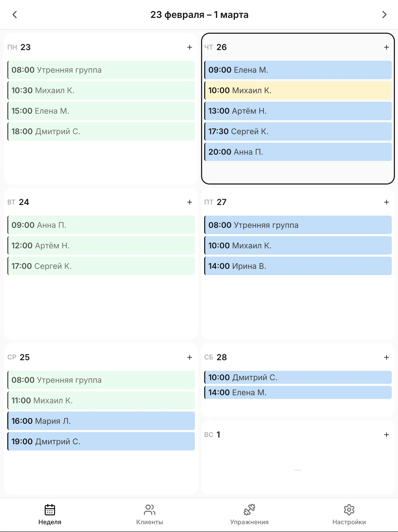Add a session on Friday 27
Screen dimensions: 398x532
click(x=386, y=202)
